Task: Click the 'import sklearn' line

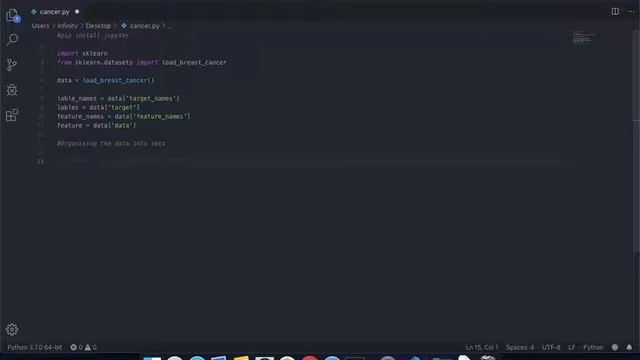Action: 82,53
